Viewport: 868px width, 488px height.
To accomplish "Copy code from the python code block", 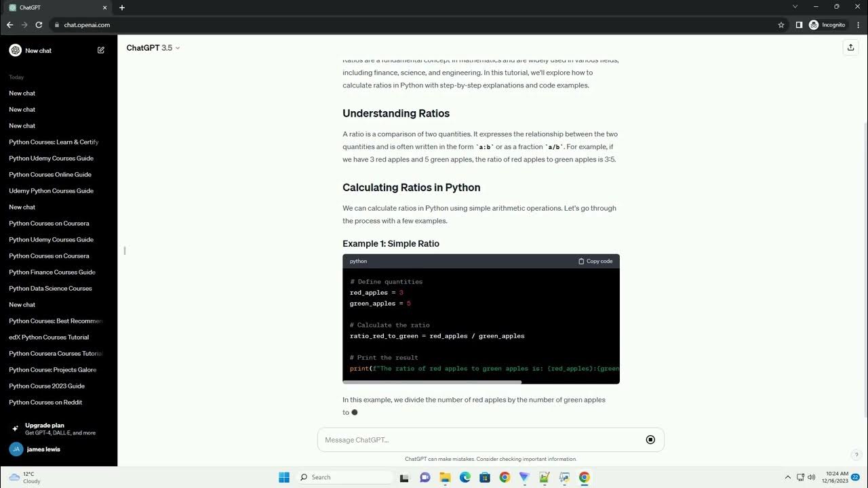I will click(x=595, y=261).
